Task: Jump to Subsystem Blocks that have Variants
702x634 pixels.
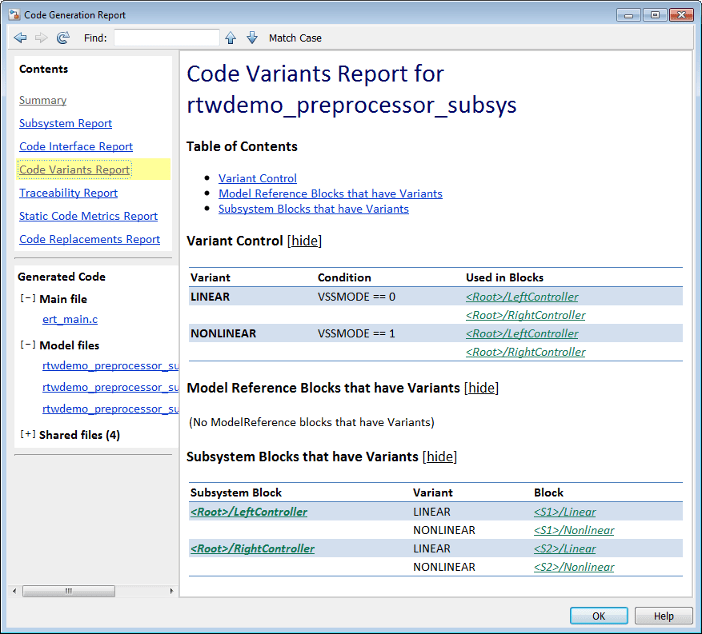Action: (313, 209)
